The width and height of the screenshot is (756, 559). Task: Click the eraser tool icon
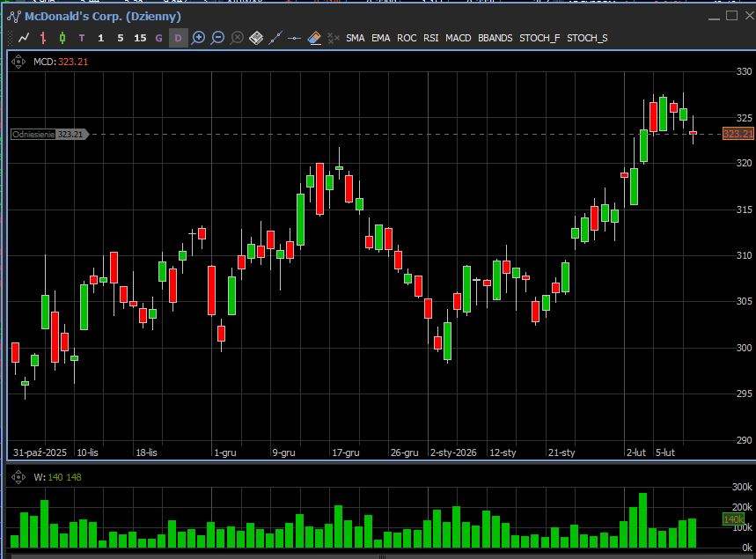[x=314, y=38]
